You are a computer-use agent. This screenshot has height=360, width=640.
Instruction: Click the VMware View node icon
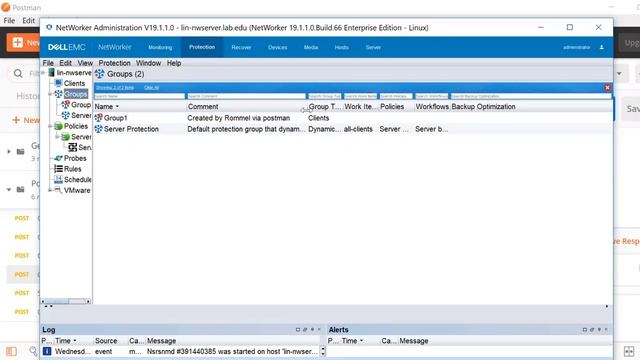tap(58, 190)
